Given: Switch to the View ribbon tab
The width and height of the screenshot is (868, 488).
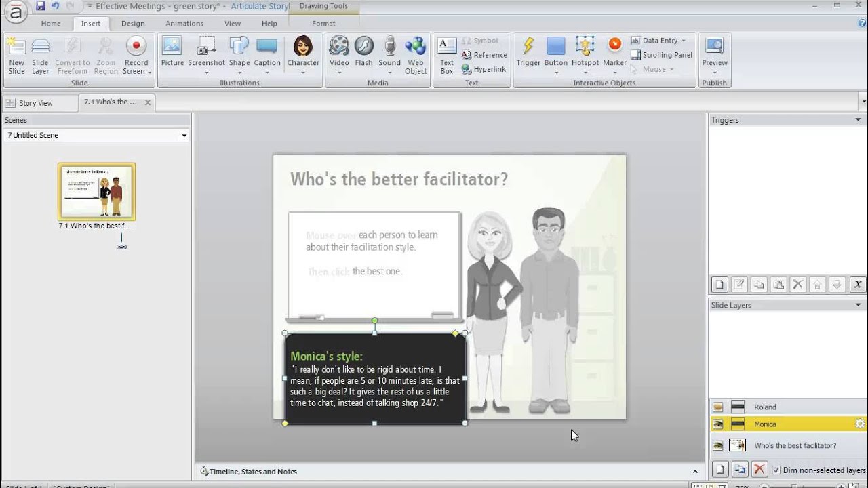Looking at the screenshot, I should (x=233, y=23).
